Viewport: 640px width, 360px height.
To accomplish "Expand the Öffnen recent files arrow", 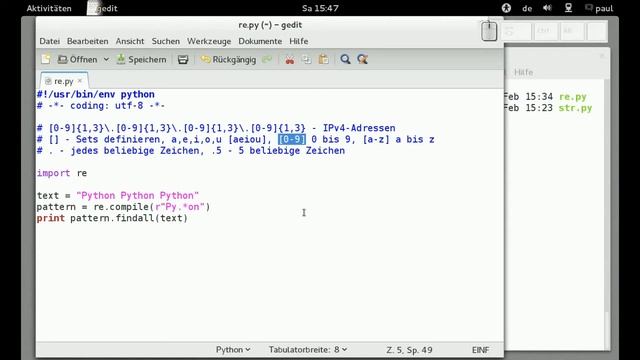I will tap(106, 60).
